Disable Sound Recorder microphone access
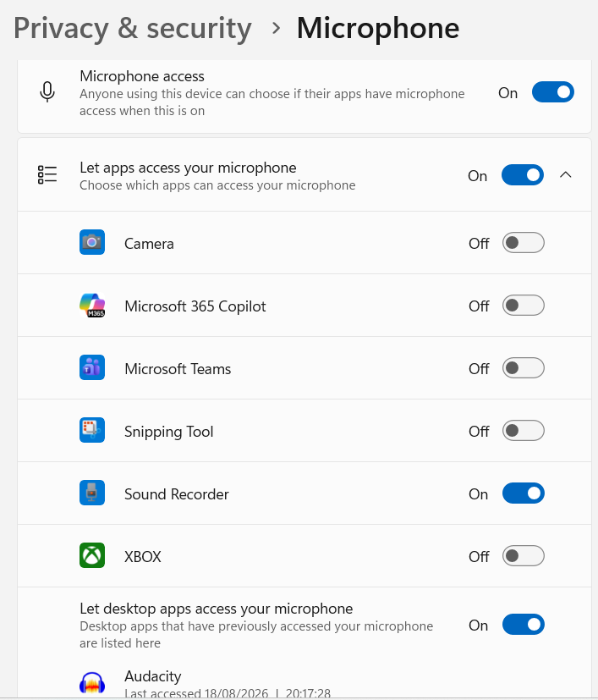 pyautogui.click(x=524, y=493)
